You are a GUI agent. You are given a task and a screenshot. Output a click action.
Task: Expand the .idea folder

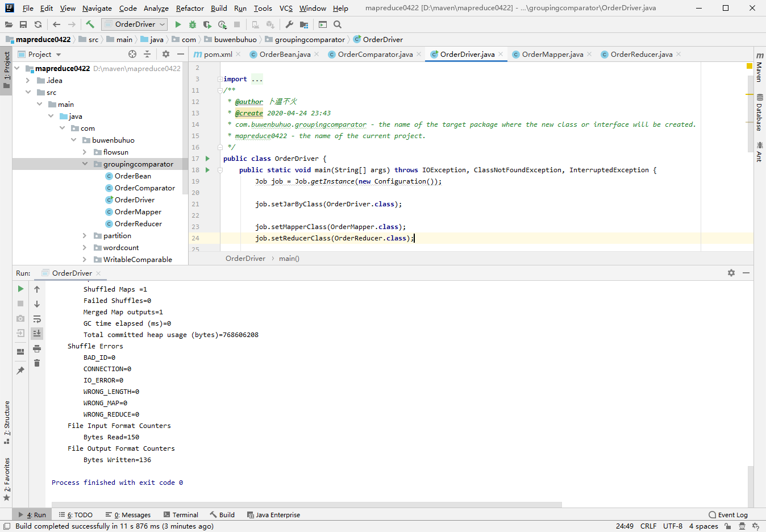(x=27, y=81)
